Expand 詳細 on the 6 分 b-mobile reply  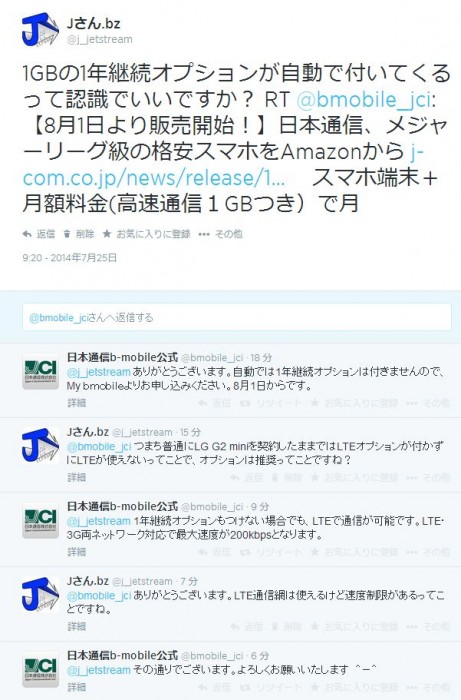(x=76, y=687)
